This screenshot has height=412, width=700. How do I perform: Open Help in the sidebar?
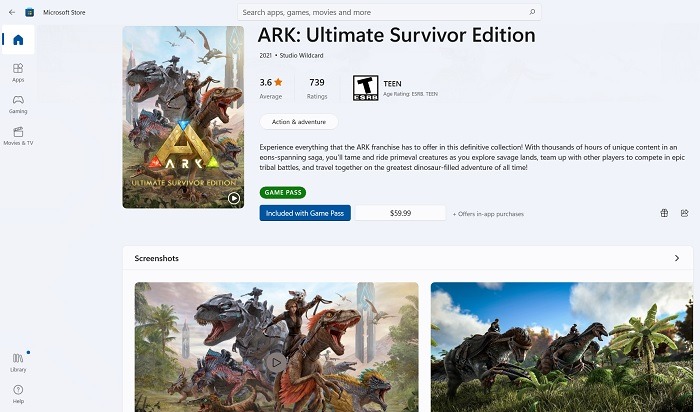pyautogui.click(x=18, y=392)
